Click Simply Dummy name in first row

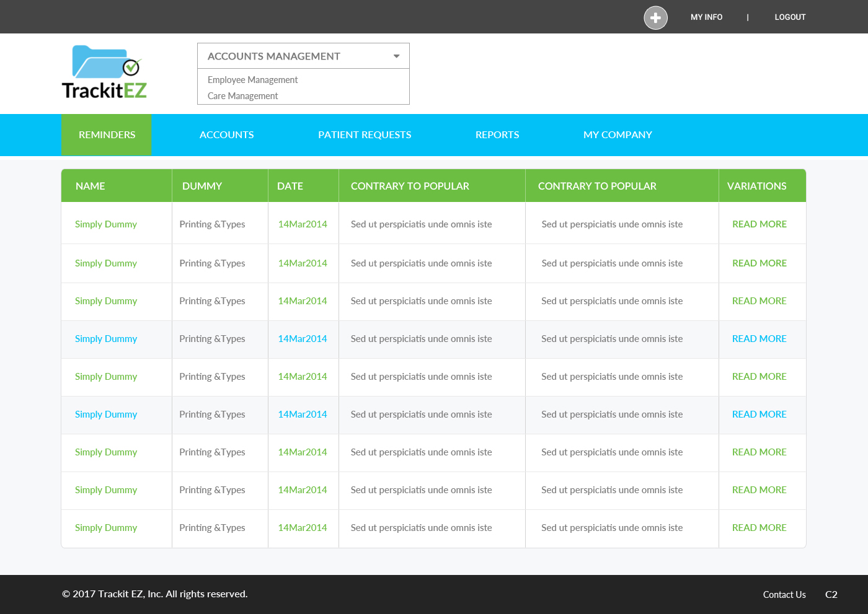(106, 224)
